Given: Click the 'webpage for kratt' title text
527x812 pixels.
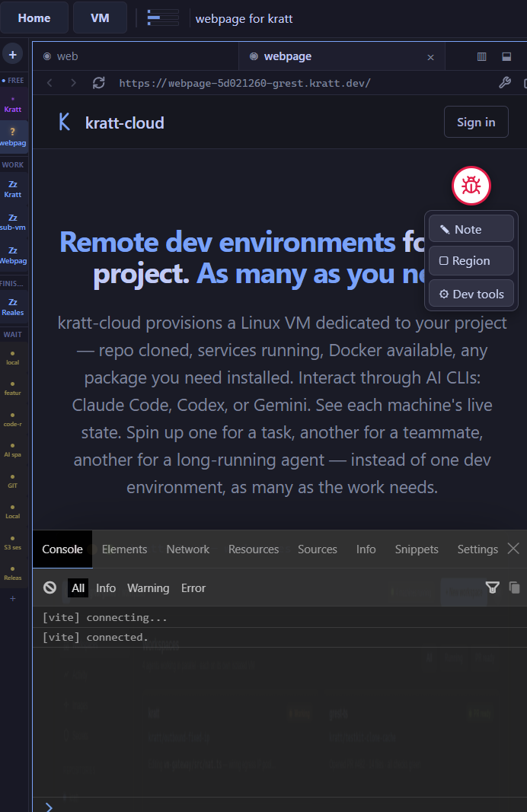Looking at the screenshot, I should [x=244, y=18].
